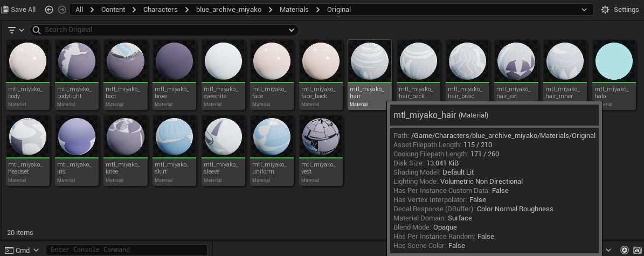Image resolution: width=644 pixels, height=256 pixels.
Task: Select the mtl_miyako_sleeve material
Action: [x=223, y=150]
